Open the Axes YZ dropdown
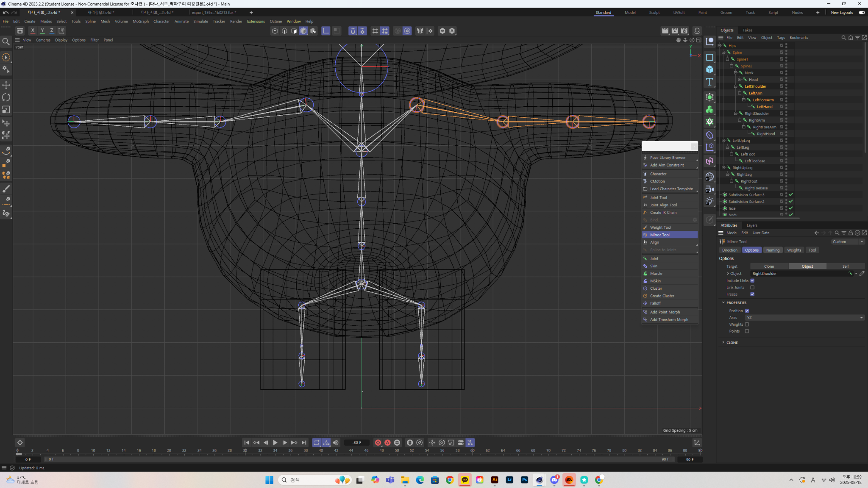This screenshot has width=868, height=488. tap(804, 317)
